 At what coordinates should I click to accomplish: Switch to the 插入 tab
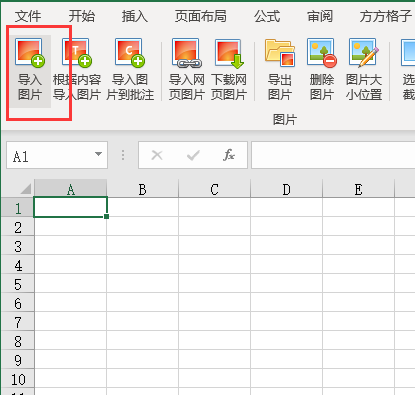(x=135, y=16)
